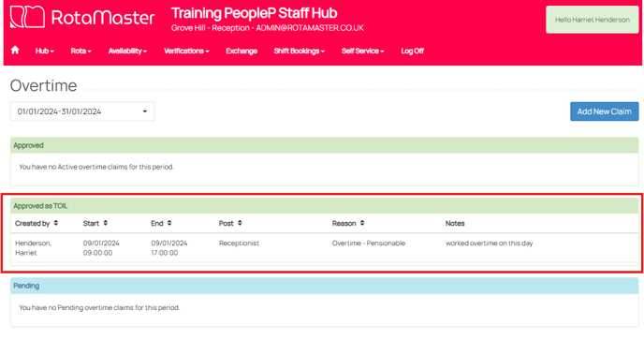Go to the home icon

point(15,51)
